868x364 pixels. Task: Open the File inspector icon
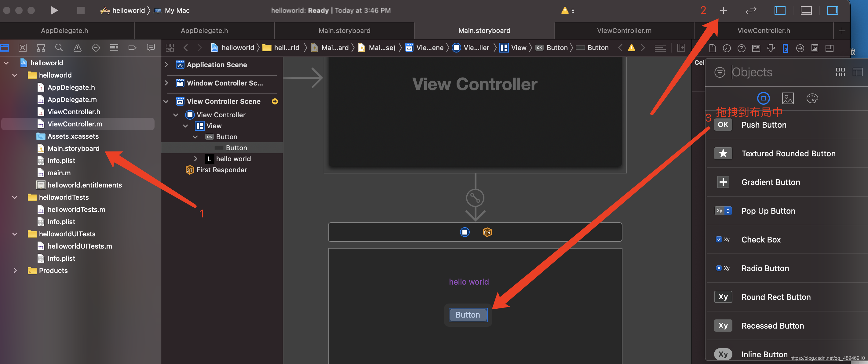(712, 48)
